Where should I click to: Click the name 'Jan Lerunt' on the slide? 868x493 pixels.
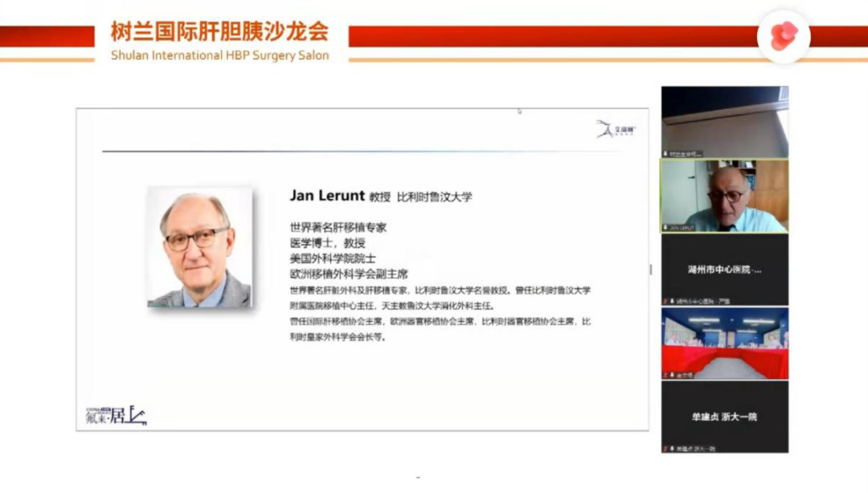(x=327, y=195)
